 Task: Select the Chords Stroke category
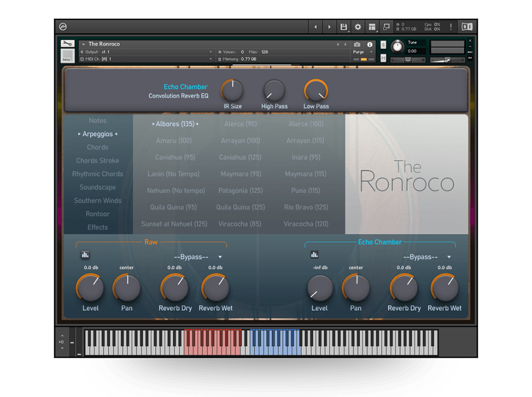tap(98, 160)
